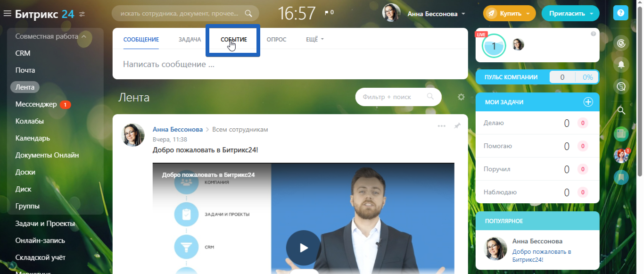Open the red-haired avatar chat with badge
Image resolution: width=644 pixels, height=274 pixels.
click(x=621, y=156)
